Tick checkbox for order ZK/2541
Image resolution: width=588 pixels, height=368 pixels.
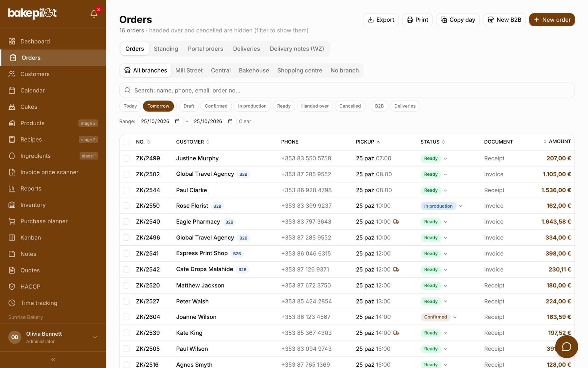click(x=126, y=254)
